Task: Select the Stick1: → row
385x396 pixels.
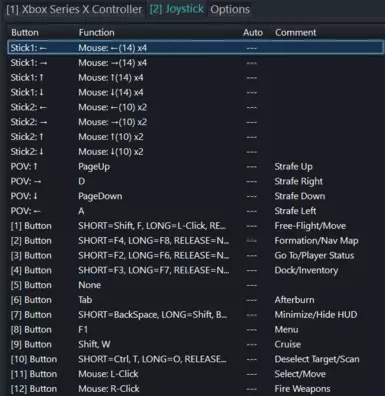Action: [195, 63]
